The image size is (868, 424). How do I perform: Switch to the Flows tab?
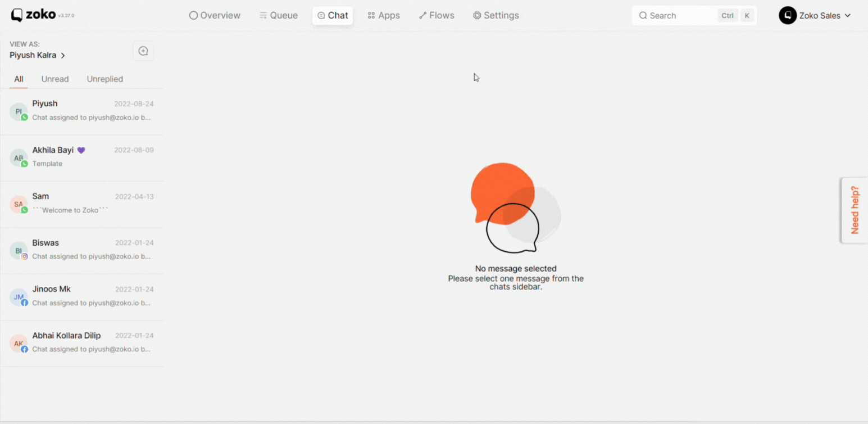437,15
